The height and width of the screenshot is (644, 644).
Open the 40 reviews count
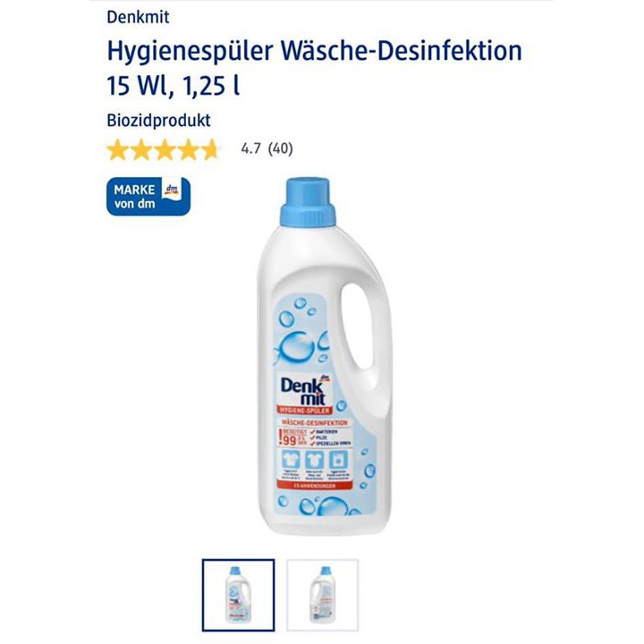click(x=281, y=148)
